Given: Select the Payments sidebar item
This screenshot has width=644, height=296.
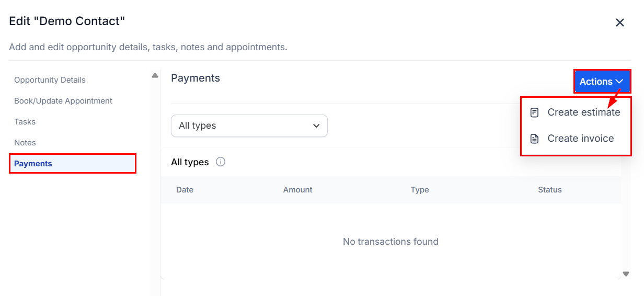Looking at the screenshot, I should (x=33, y=164).
